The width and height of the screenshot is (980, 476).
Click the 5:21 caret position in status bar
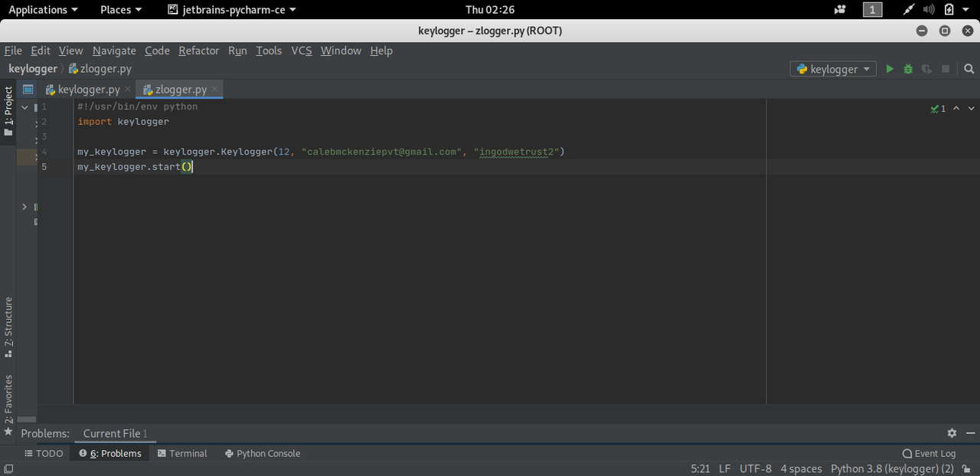click(x=701, y=468)
